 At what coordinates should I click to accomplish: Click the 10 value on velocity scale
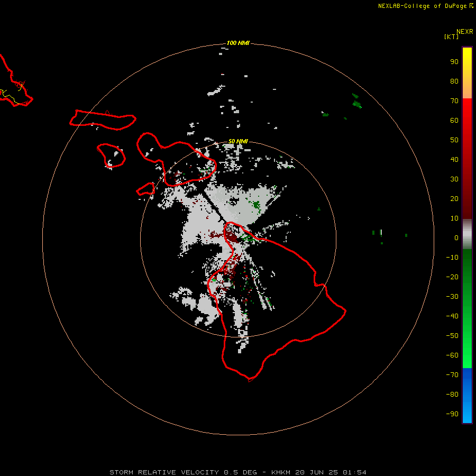coord(454,218)
